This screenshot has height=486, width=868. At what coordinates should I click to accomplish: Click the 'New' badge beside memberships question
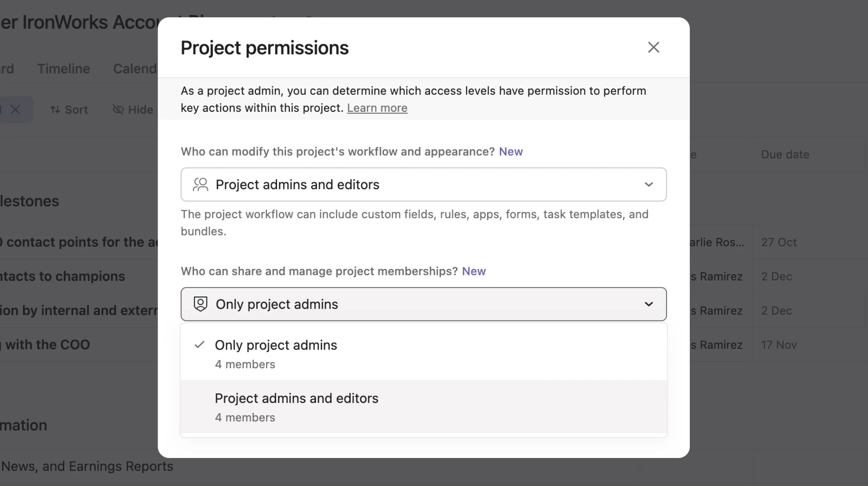pyautogui.click(x=473, y=271)
